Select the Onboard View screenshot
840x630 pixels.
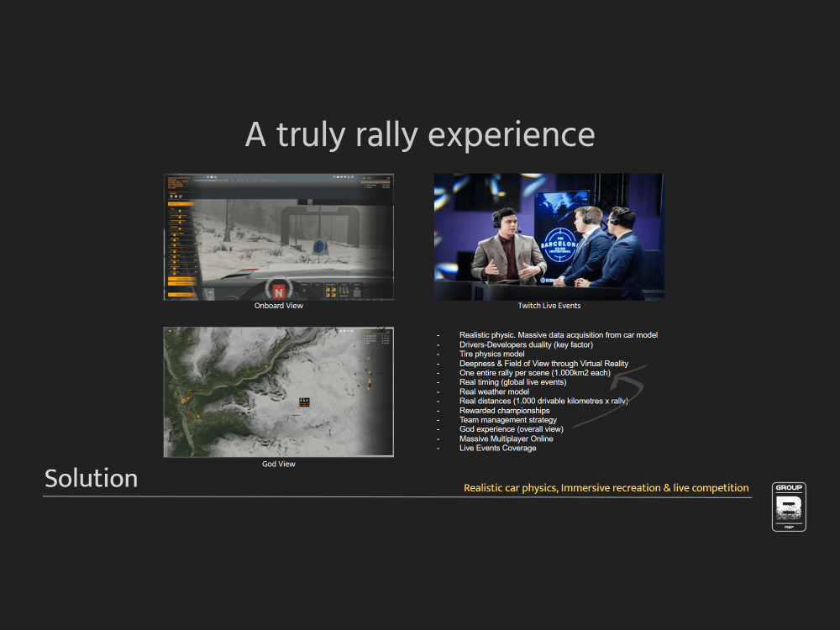click(x=279, y=237)
